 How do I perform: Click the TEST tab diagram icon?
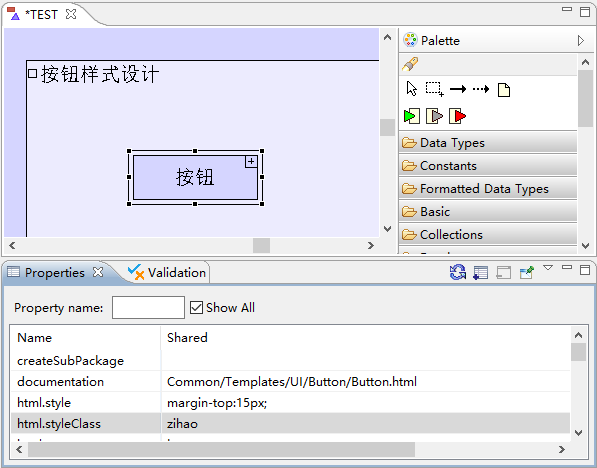[13, 14]
